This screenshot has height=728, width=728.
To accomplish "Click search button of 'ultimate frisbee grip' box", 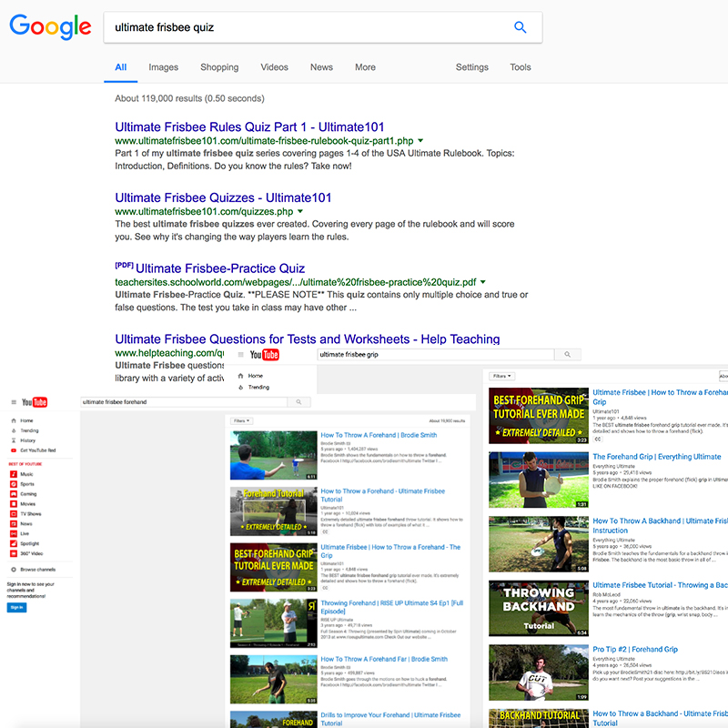I will 567,355.
